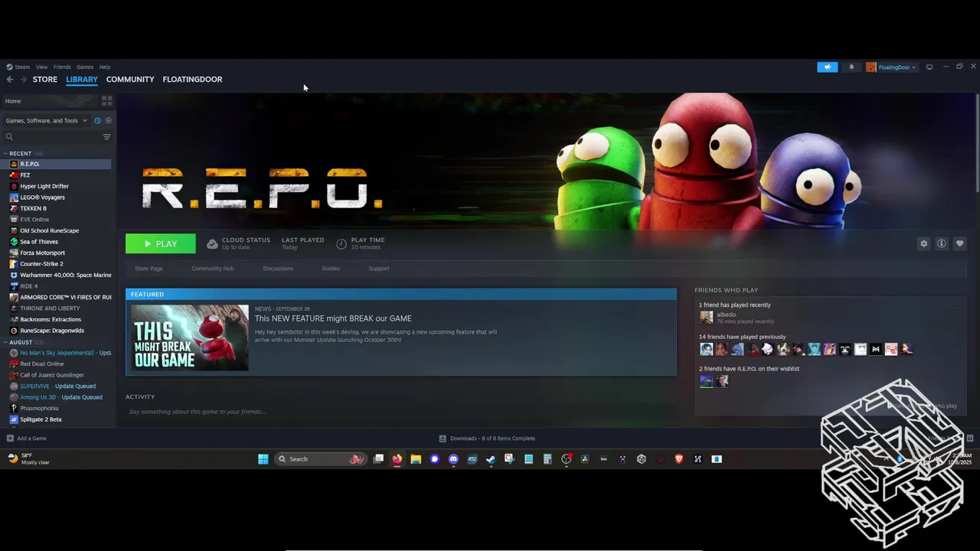Open the Support link
The image size is (980, 551).
click(379, 269)
